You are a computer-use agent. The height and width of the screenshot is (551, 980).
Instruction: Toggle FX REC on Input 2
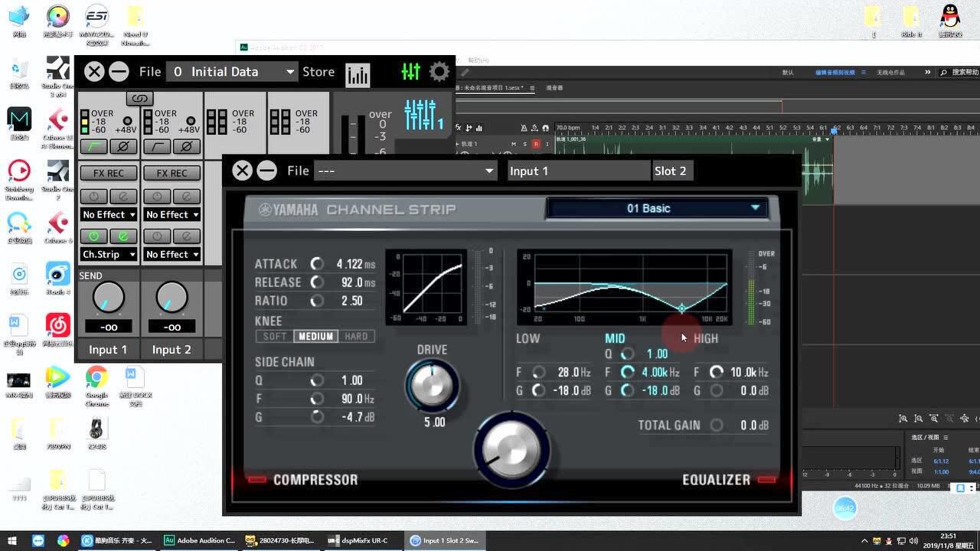pos(172,173)
